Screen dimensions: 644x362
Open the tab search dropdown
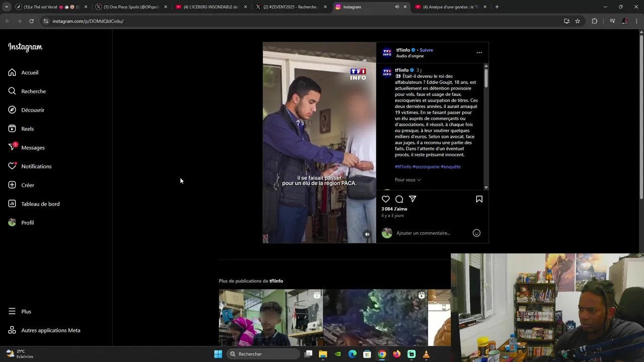6,7
